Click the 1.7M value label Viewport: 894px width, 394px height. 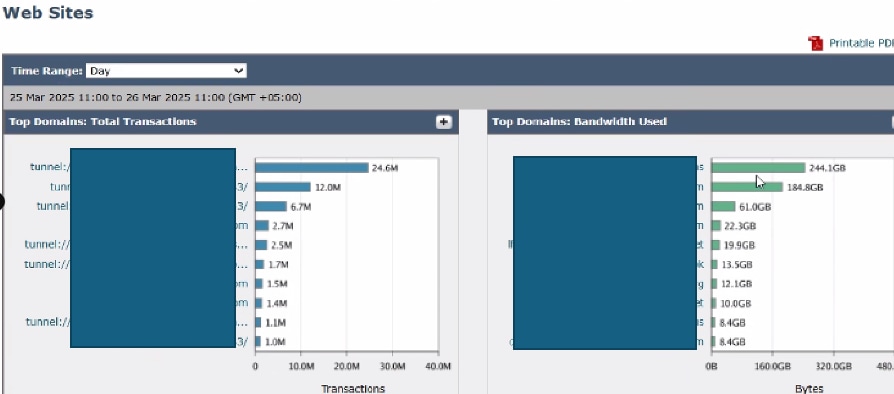pos(278,265)
